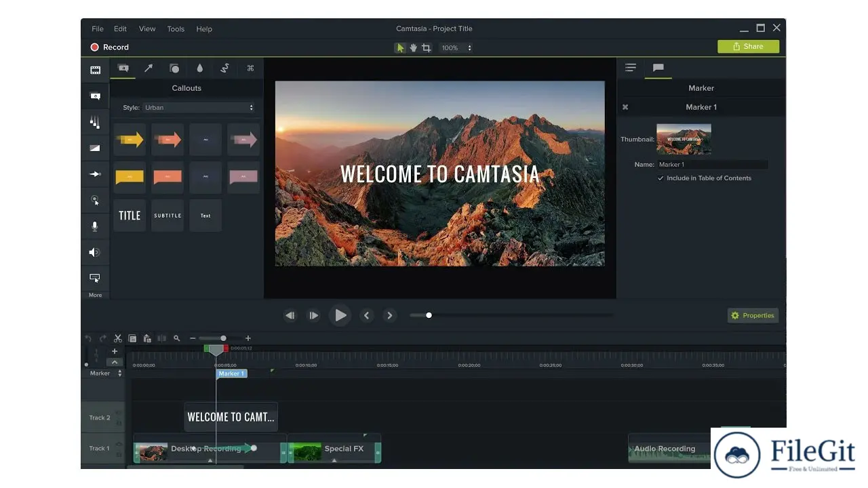Split clip with timeline split icon
Viewport: 868px width, 488px height.
click(x=161, y=338)
